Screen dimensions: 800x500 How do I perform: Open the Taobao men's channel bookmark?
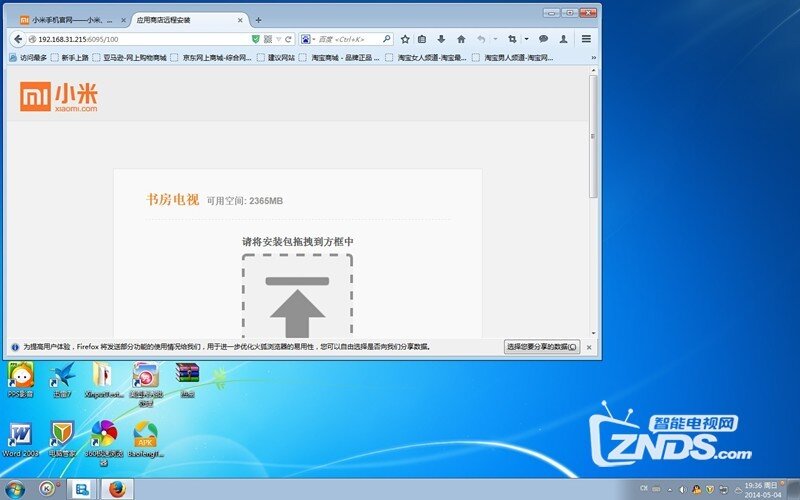[513, 58]
